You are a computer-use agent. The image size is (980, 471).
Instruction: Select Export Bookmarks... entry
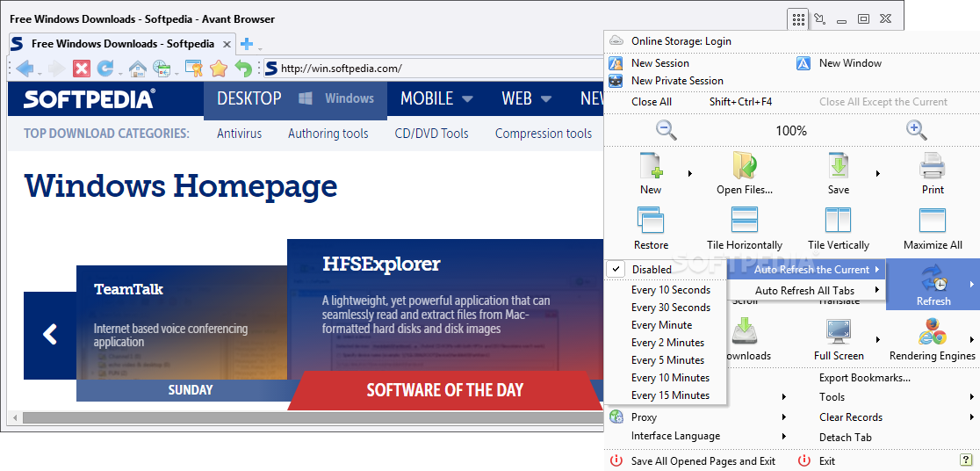[x=864, y=378]
